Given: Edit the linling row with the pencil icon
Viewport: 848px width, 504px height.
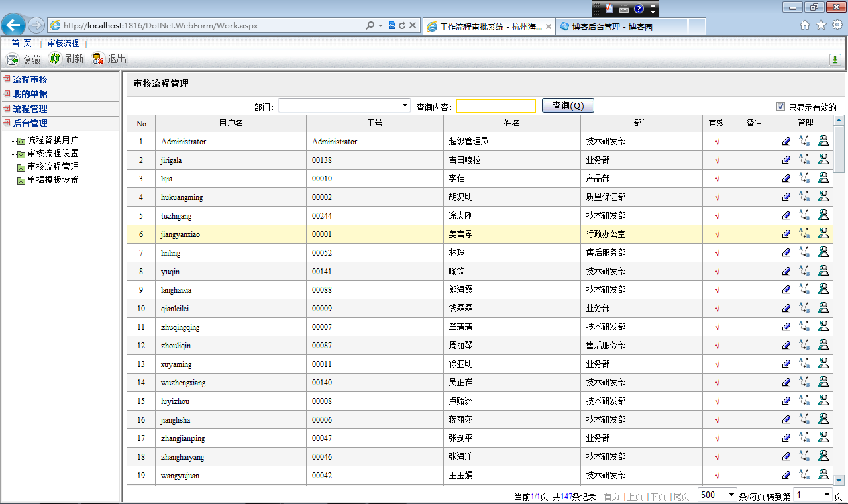Looking at the screenshot, I should (x=786, y=252).
